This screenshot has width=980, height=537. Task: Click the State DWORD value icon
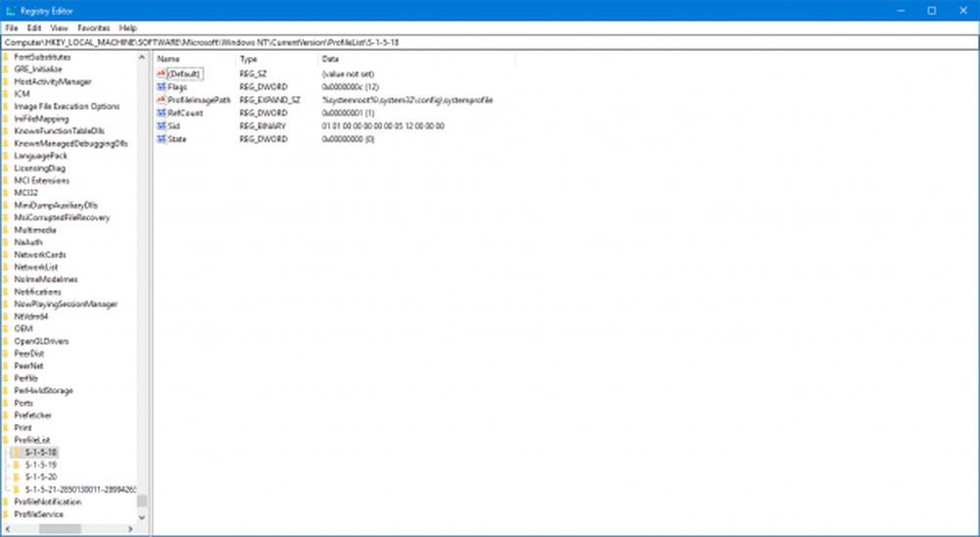[x=162, y=139]
